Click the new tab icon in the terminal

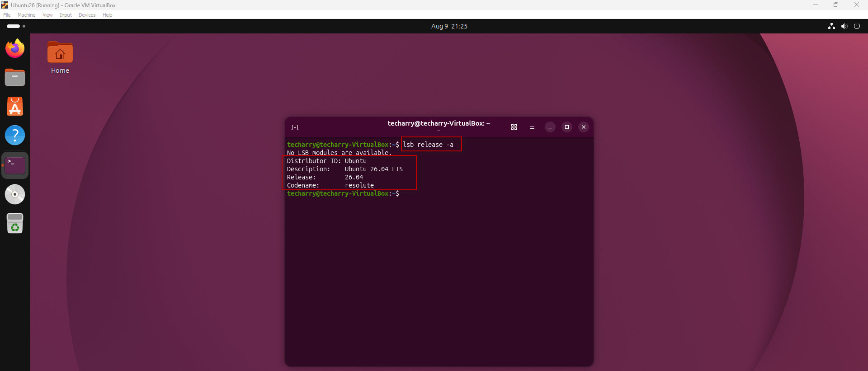[x=295, y=127]
